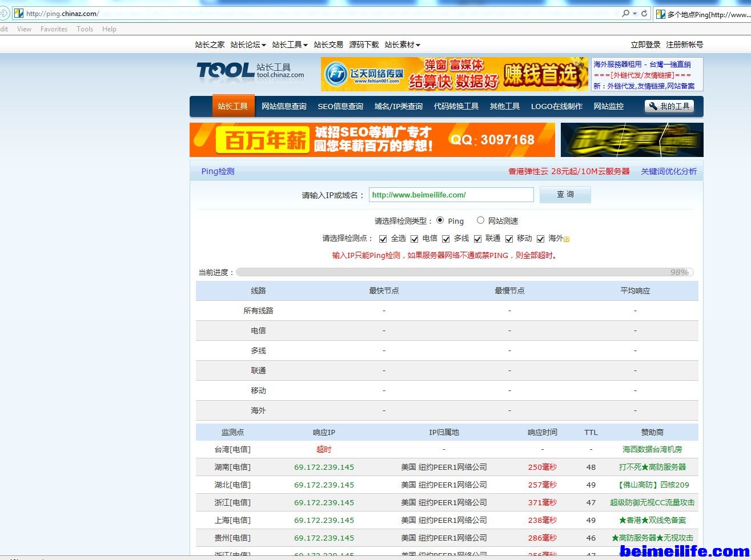This screenshot has width=751, height=560.
Task: Uncheck the 全选 checkbox
Action: (383, 239)
